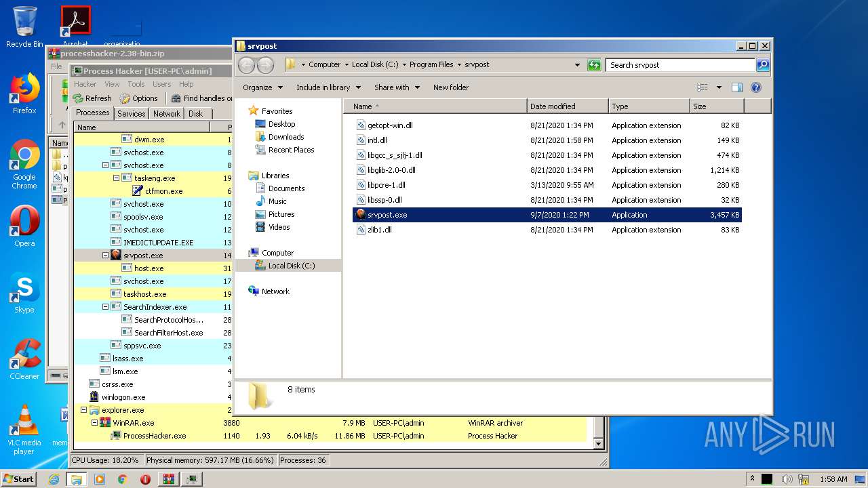Sort by the Date modified column
The width and height of the screenshot is (868, 488).
coord(567,106)
